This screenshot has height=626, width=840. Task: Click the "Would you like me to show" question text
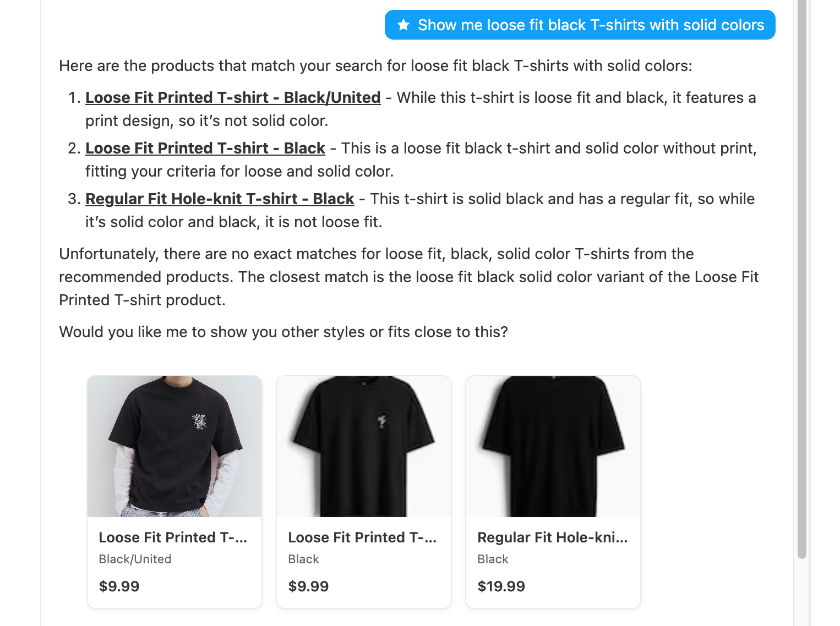click(283, 332)
